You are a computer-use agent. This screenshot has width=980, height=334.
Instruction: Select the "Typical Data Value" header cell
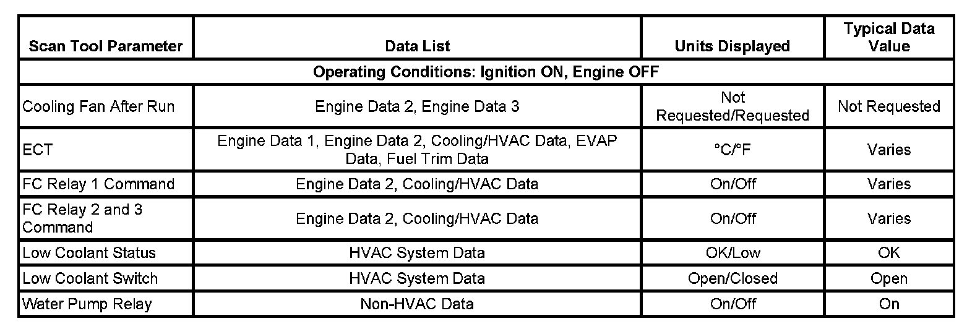[888, 38]
